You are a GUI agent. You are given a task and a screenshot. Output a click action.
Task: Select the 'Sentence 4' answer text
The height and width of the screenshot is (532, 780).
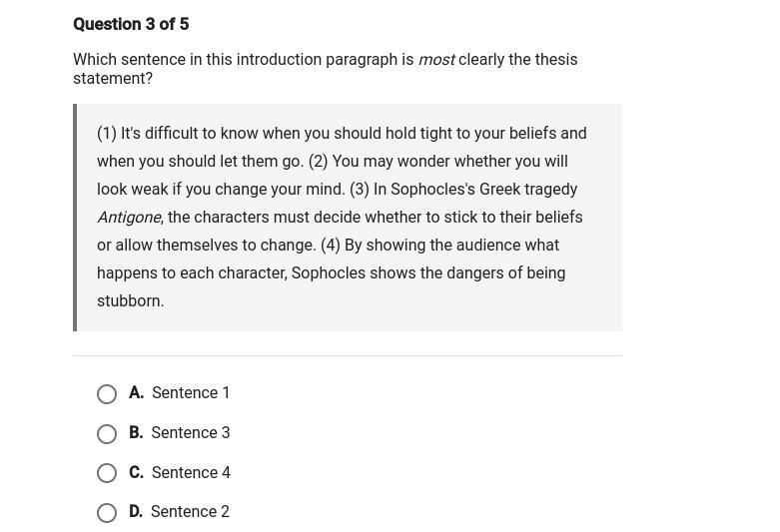(x=191, y=472)
